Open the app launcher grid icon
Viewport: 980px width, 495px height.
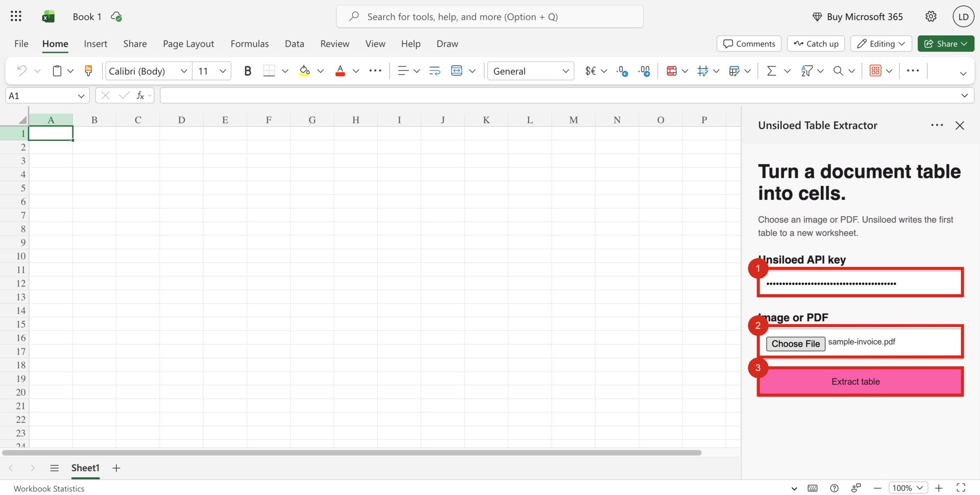click(16, 16)
